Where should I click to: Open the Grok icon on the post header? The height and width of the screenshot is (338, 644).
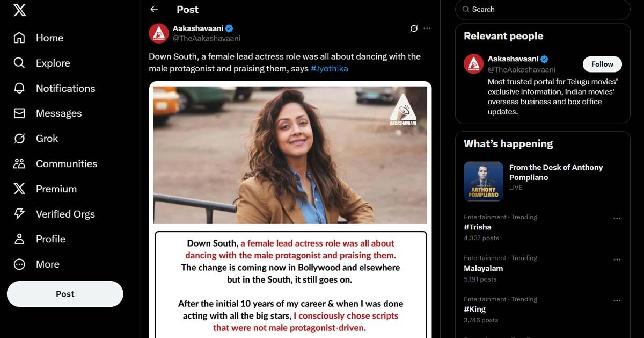point(414,28)
